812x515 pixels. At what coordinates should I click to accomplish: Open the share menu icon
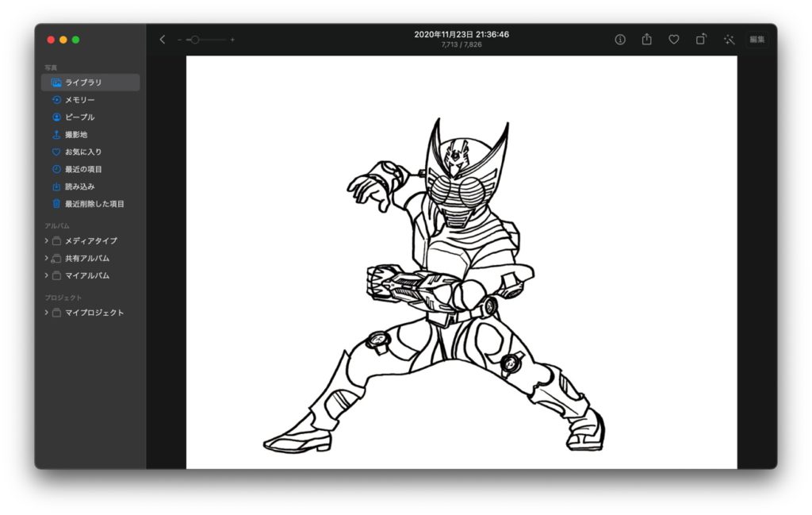pos(647,39)
